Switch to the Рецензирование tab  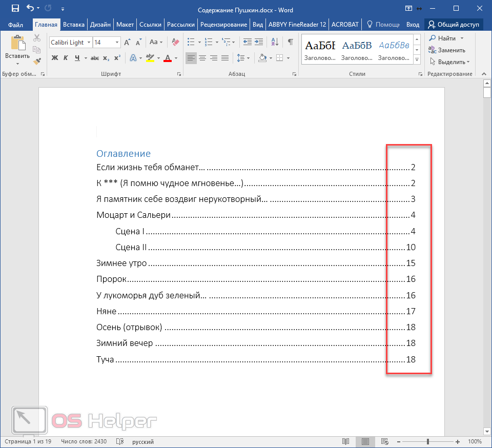tap(223, 24)
